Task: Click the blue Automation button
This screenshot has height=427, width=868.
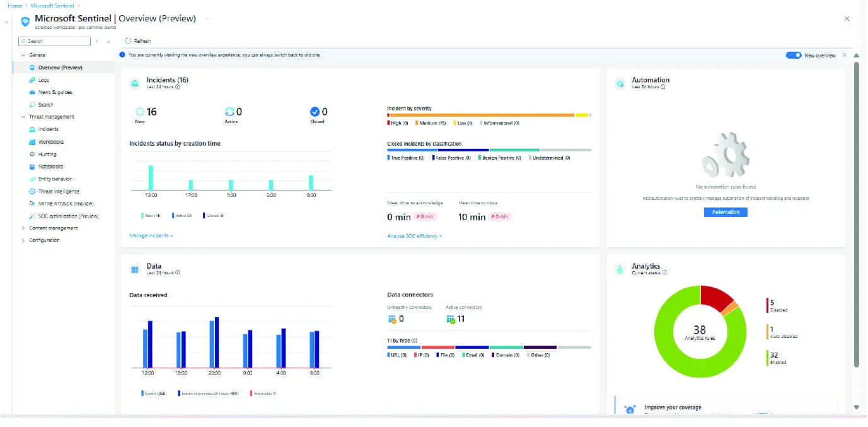Action: point(726,212)
